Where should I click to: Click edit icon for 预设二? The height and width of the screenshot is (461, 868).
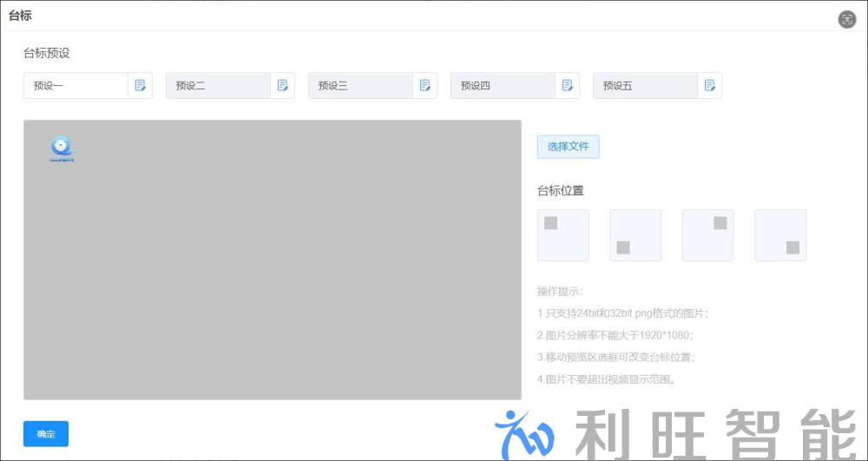click(282, 85)
